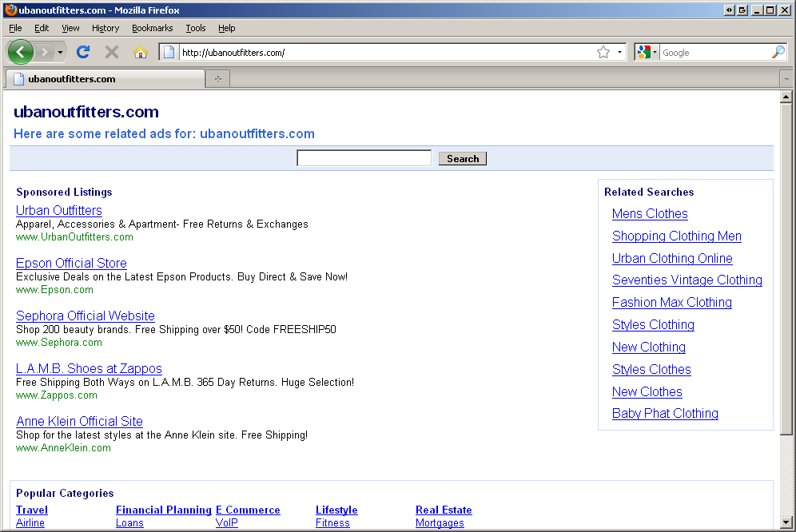Image resolution: width=796 pixels, height=532 pixels.
Task: Click the New Clothing link
Action: click(649, 347)
